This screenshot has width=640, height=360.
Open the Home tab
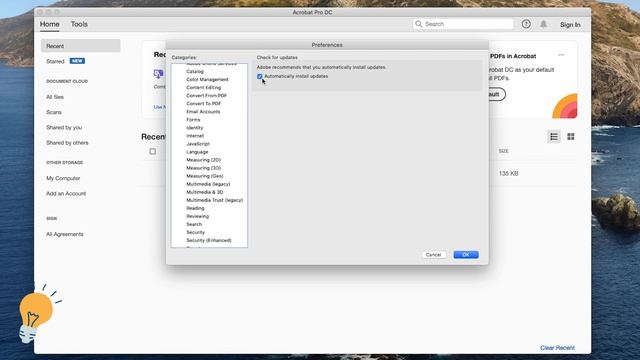pos(49,24)
